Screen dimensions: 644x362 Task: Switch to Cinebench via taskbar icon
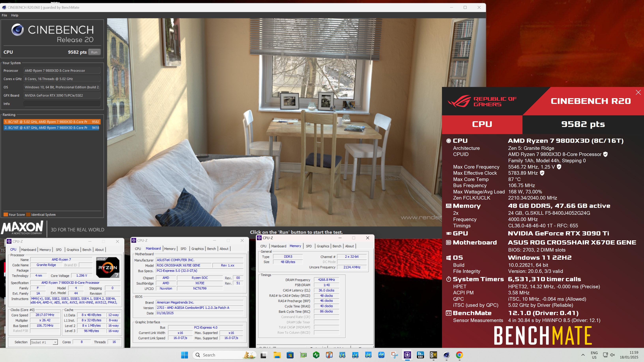coord(446,355)
